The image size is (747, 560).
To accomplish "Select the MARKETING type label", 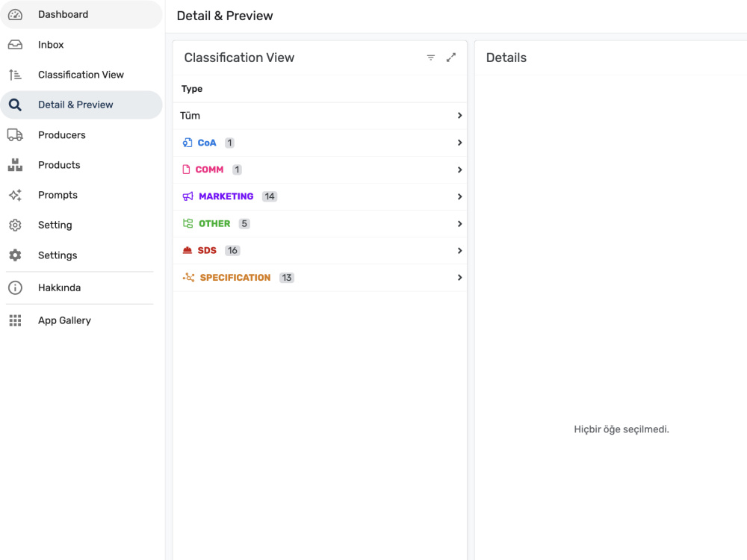I will point(226,196).
